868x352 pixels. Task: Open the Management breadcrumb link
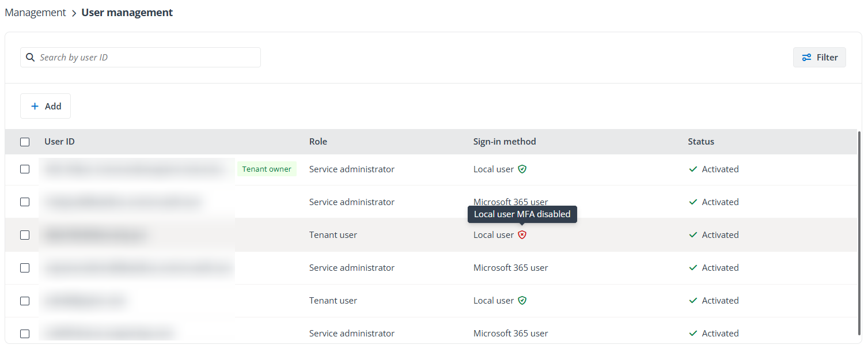pos(35,12)
